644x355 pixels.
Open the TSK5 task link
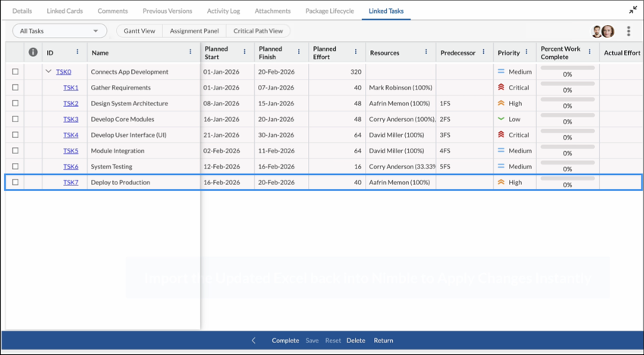pyautogui.click(x=71, y=151)
